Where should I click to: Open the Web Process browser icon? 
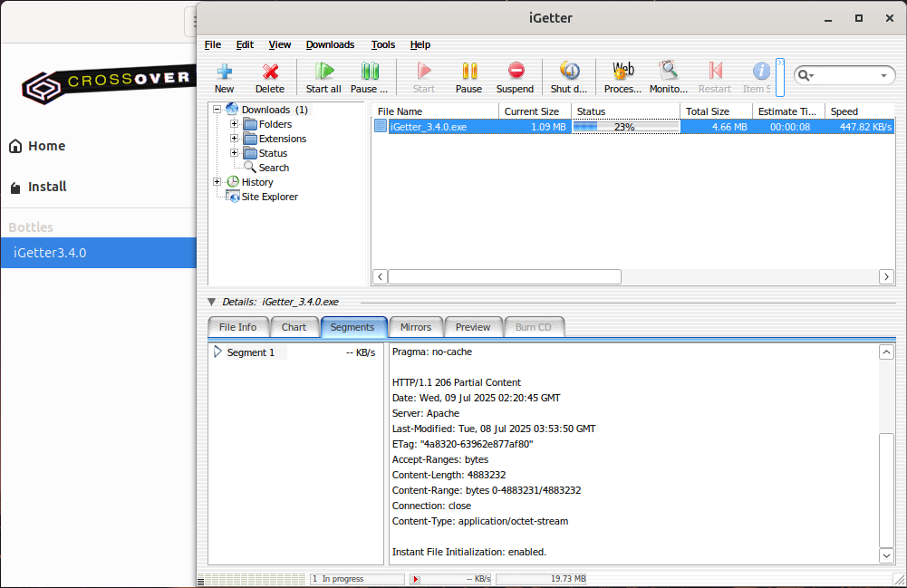point(622,77)
